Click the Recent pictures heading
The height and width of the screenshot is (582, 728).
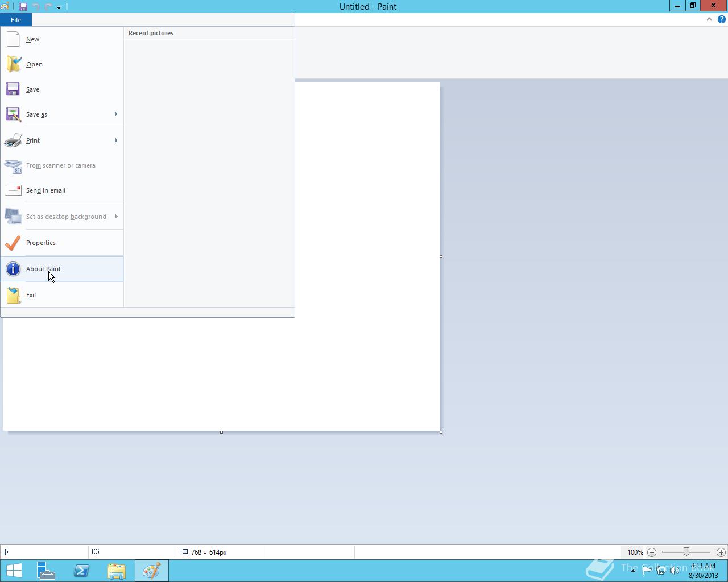(151, 33)
